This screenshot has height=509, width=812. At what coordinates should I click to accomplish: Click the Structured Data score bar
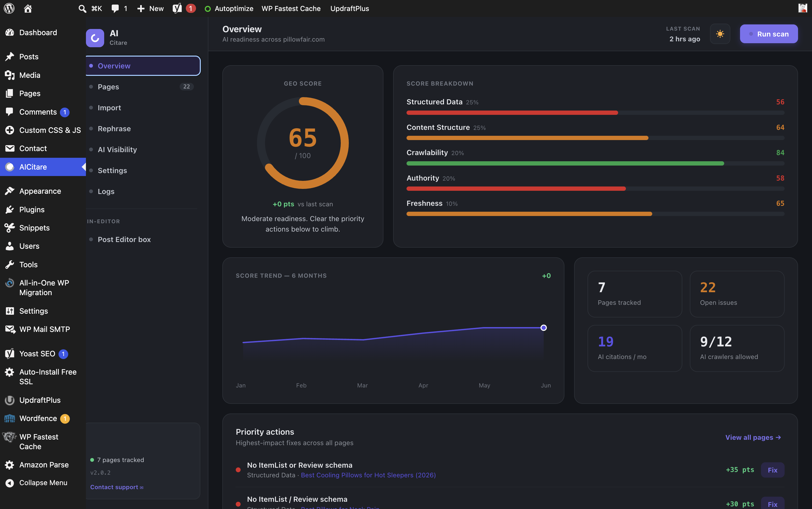point(595,113)
